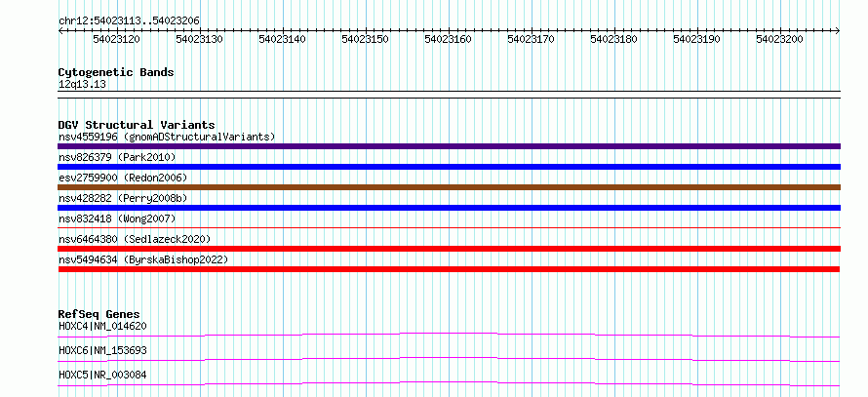Open variant esv2759900 (Redon2006) label

pos(123,178)
